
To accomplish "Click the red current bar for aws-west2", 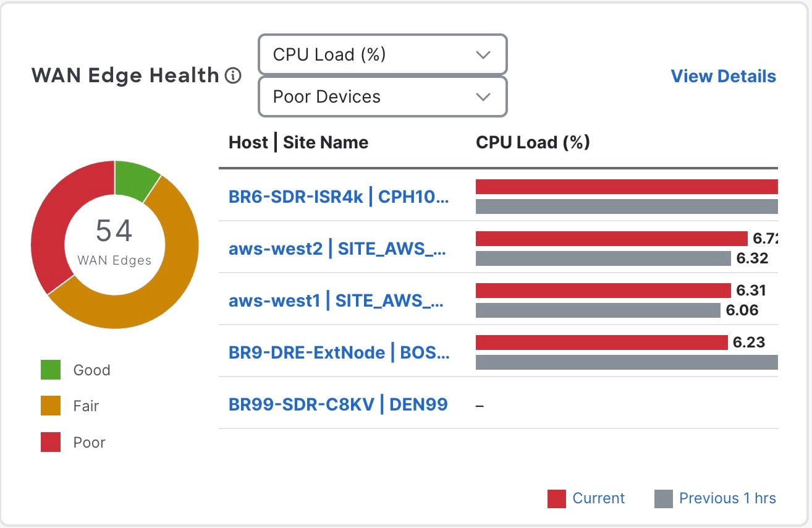I will tap(611, 239).
